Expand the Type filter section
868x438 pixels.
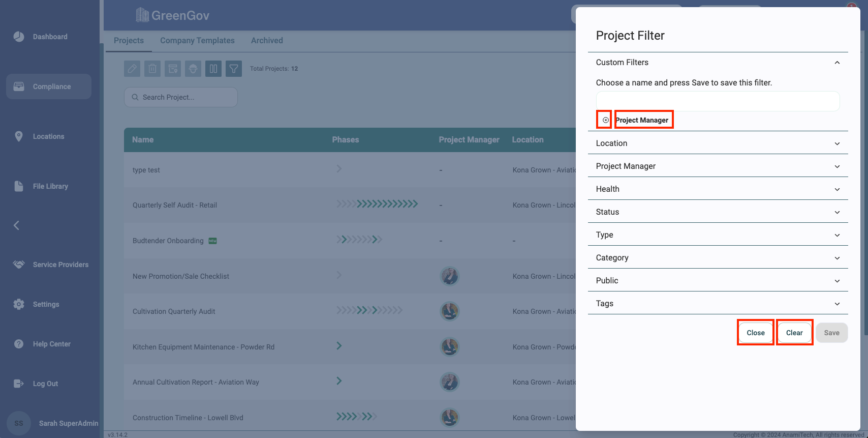tap(718, 235)
